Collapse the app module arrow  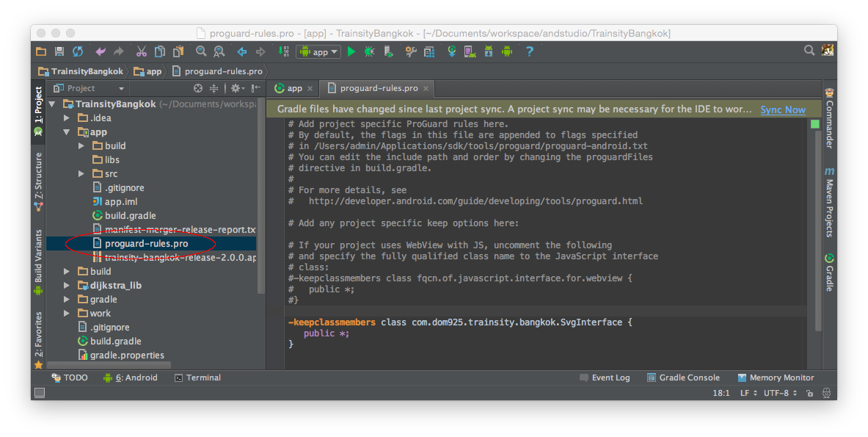(67, 132)
